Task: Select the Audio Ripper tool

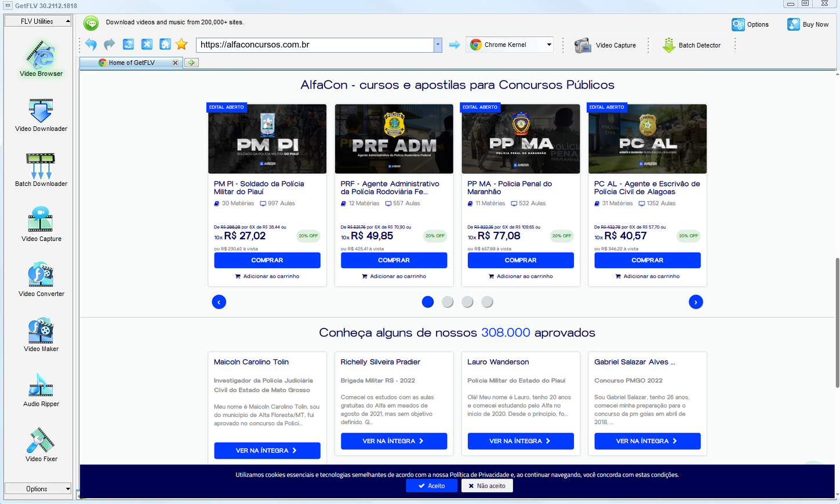Action: click(41, 390)
